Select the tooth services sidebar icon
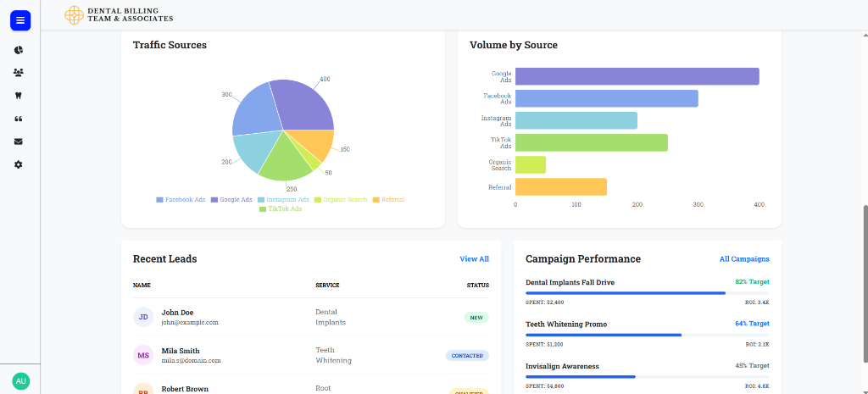 [19, 96]
